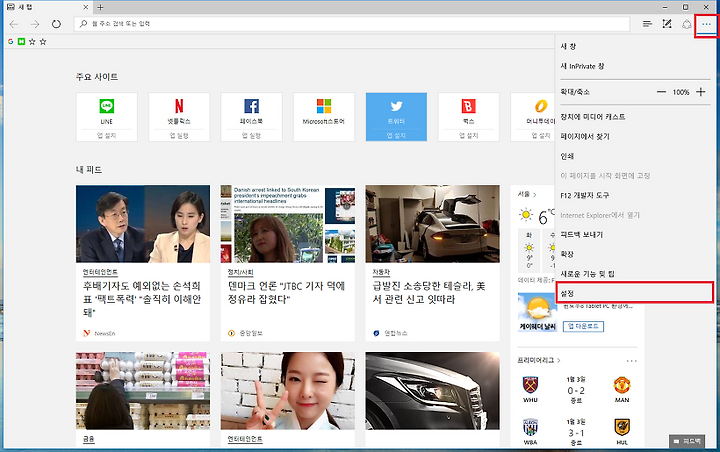Click the WBA team crest
720x452 pixels.
[530, 428]
